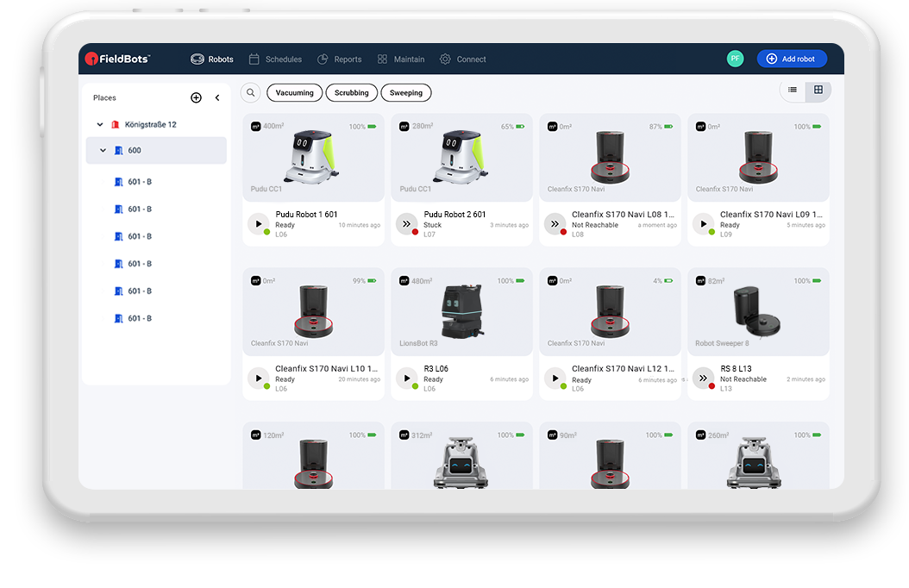
Task: Collapse the 600 floor node
Action: [x=103, y=151]
